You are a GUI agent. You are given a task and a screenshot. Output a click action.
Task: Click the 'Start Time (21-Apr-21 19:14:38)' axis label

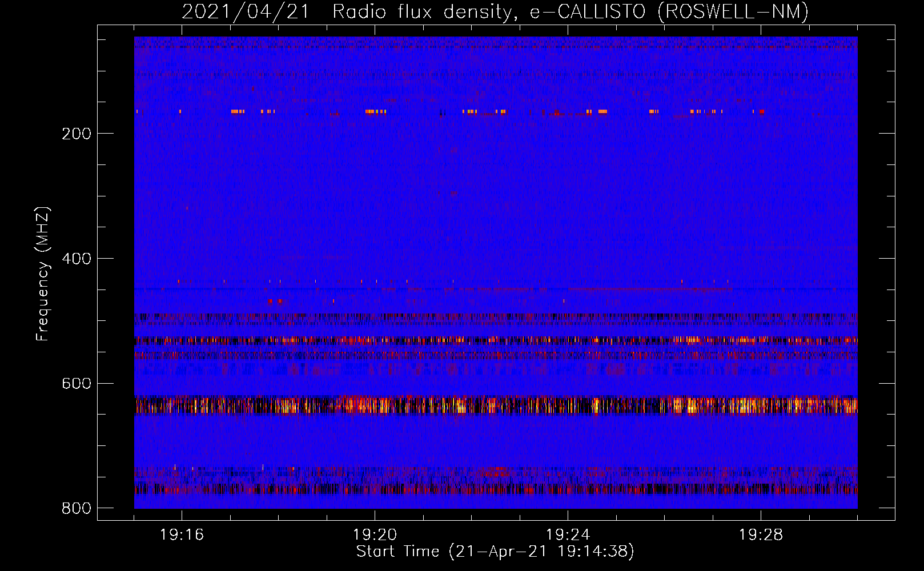(x=495, y=552)
